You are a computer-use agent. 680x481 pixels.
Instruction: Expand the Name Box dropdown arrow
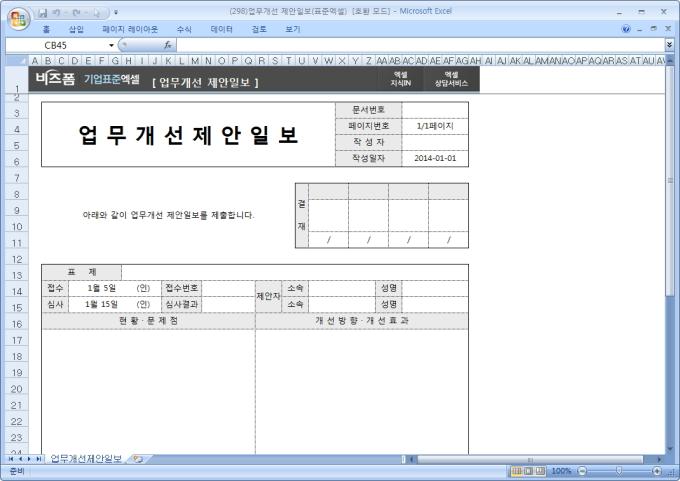tap(111, 45)
